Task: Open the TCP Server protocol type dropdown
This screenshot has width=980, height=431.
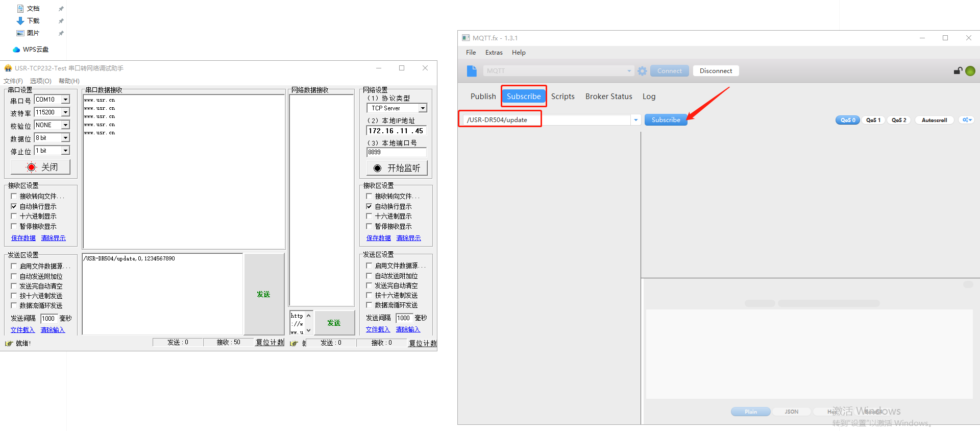Action: coord(423,108)
